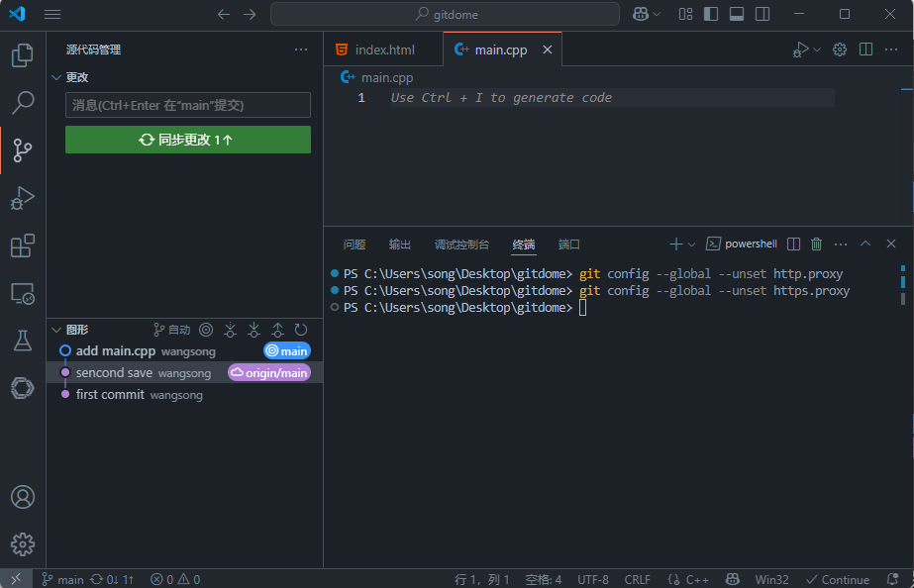Viewport: 914px width, 588px height.
Task: Toggle the bottom panel layout button
Action: click(737, 14)
